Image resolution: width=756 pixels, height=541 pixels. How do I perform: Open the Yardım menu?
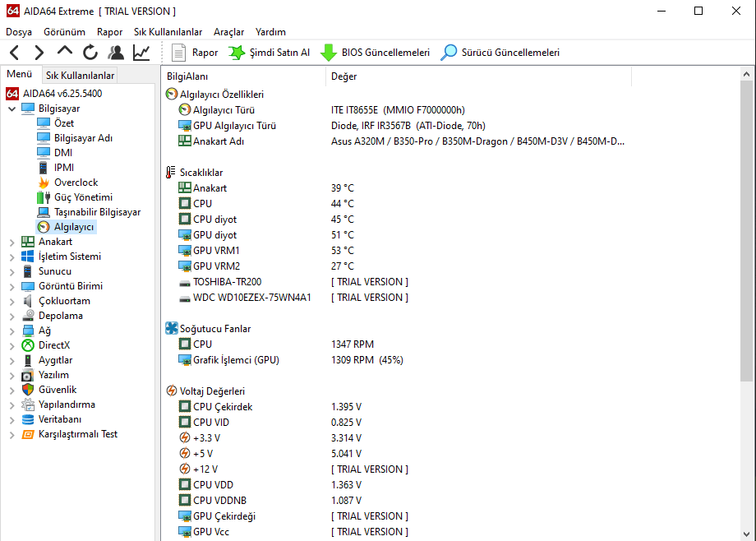pyautogui.click(x=270, y=32)
